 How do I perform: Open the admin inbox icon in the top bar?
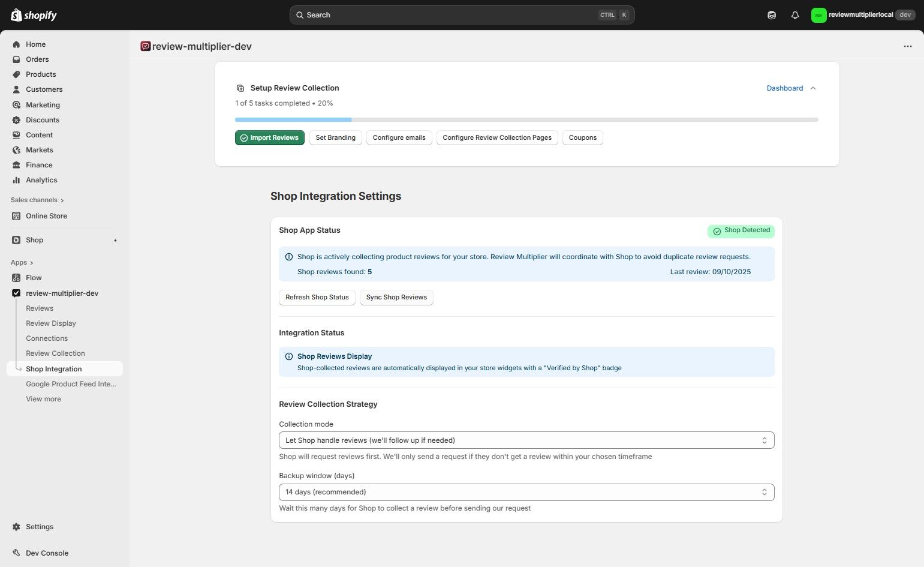click(x=772, y=14)
